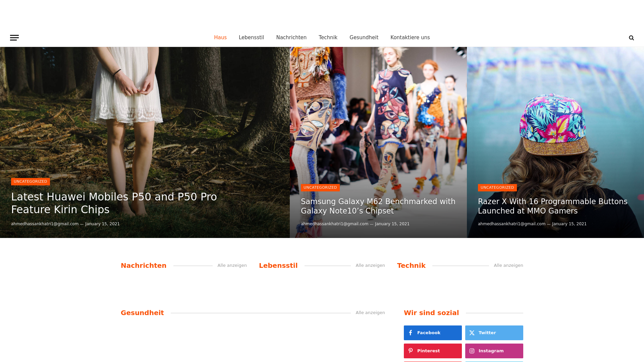Click author email under Samsung article
Viewport: 644px width, 362px height.
tap(335, 224)
